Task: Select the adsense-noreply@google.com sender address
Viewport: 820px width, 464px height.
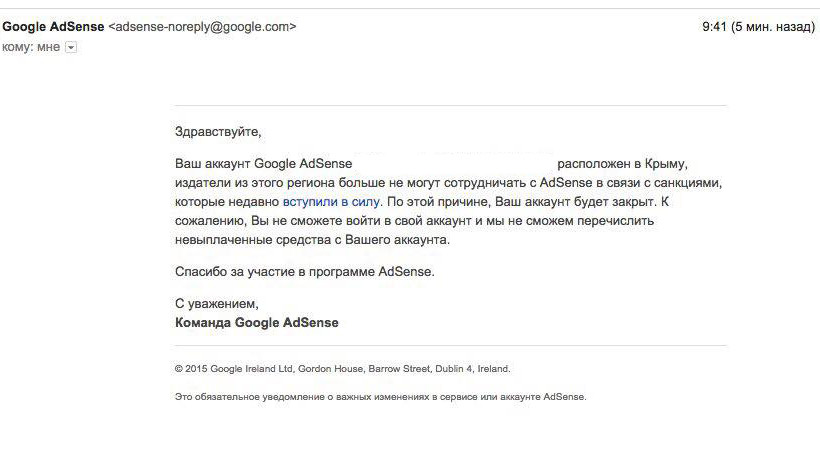Action: pyautogui.click(x=202, y=27)
